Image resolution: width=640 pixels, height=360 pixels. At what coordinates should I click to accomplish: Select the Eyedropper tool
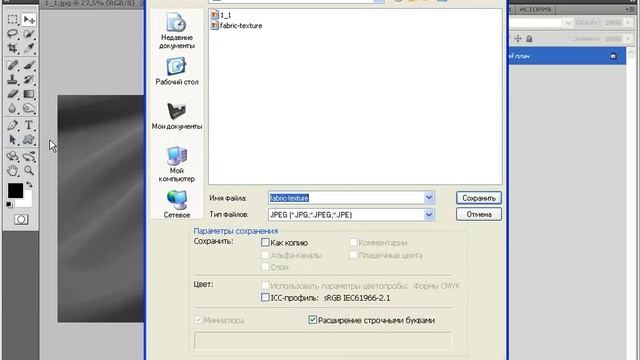(29, 48)
